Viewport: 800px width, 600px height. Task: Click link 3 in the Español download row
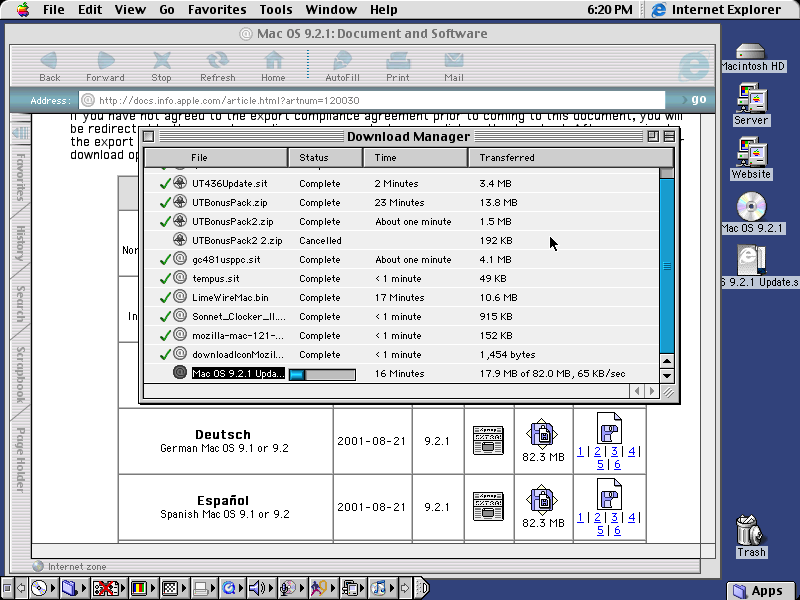[x=614, y=517]
